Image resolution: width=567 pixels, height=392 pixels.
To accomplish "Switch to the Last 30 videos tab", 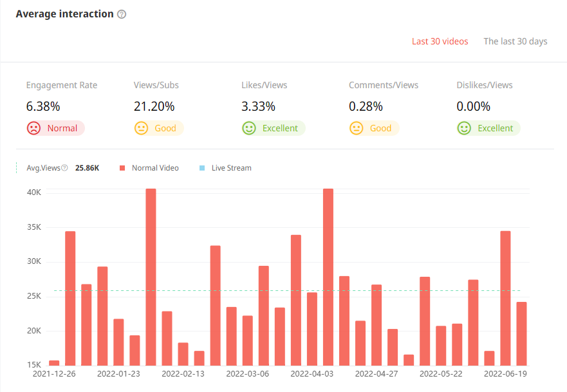I will click(x=440, y=41).
